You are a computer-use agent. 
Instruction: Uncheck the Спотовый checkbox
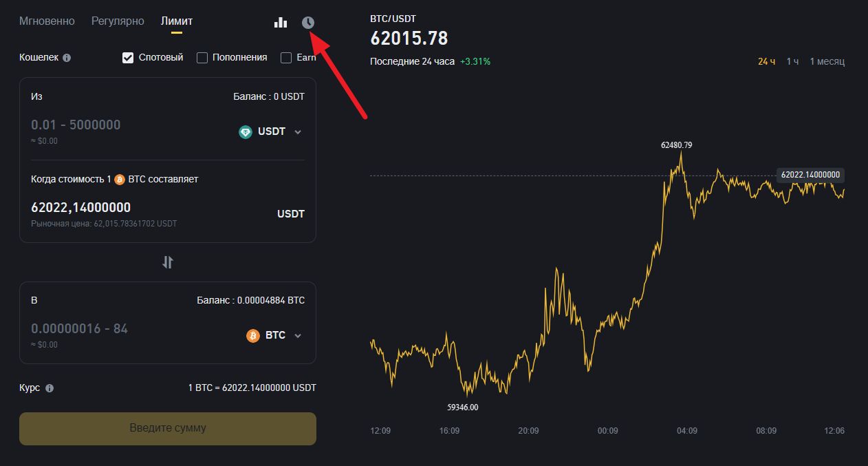coord(127,57)
